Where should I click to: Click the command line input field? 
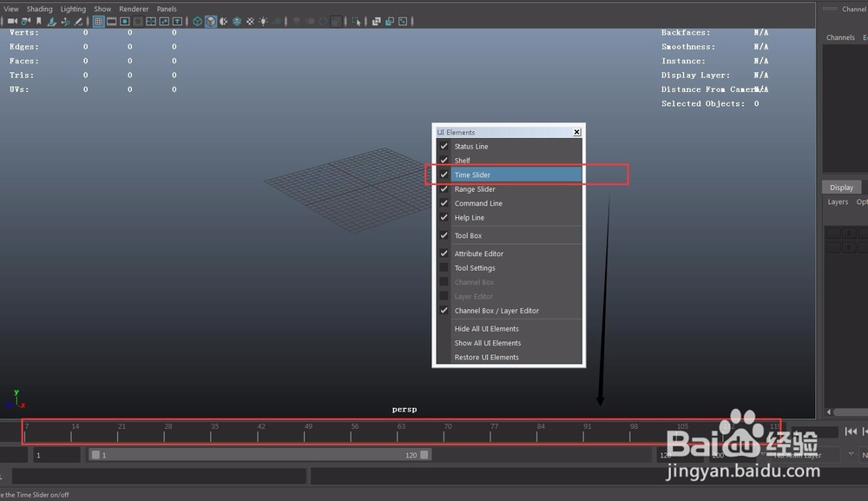[x=159, y=476]
